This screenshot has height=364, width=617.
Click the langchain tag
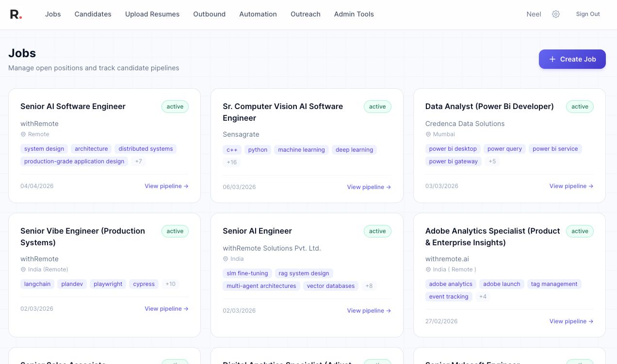coord(37,284)
